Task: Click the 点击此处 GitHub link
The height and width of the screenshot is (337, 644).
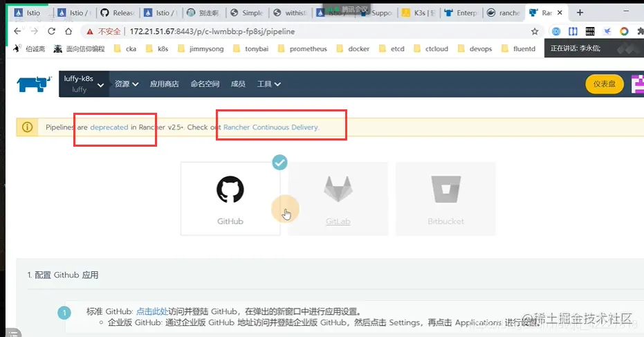Action: 152,311
